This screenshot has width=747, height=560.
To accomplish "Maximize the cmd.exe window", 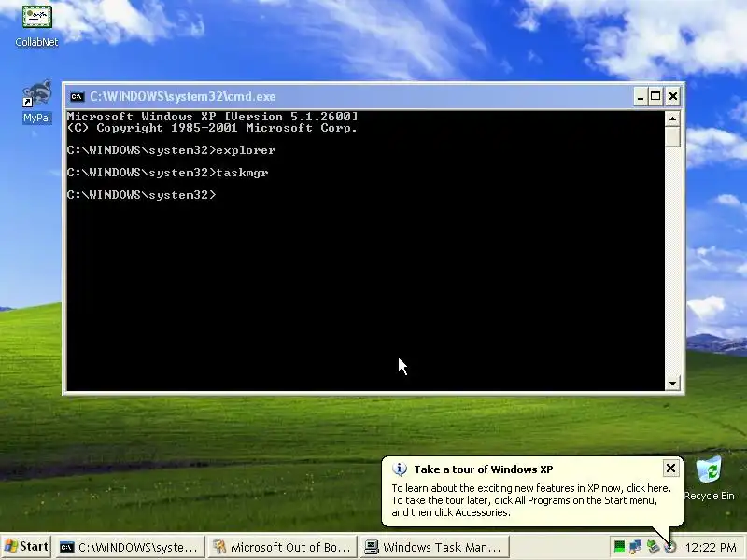I will [655, 97].
